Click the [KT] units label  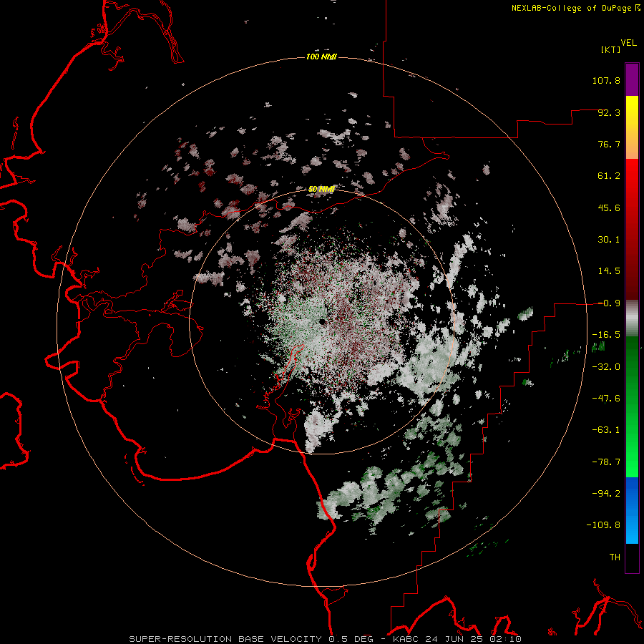610,49
